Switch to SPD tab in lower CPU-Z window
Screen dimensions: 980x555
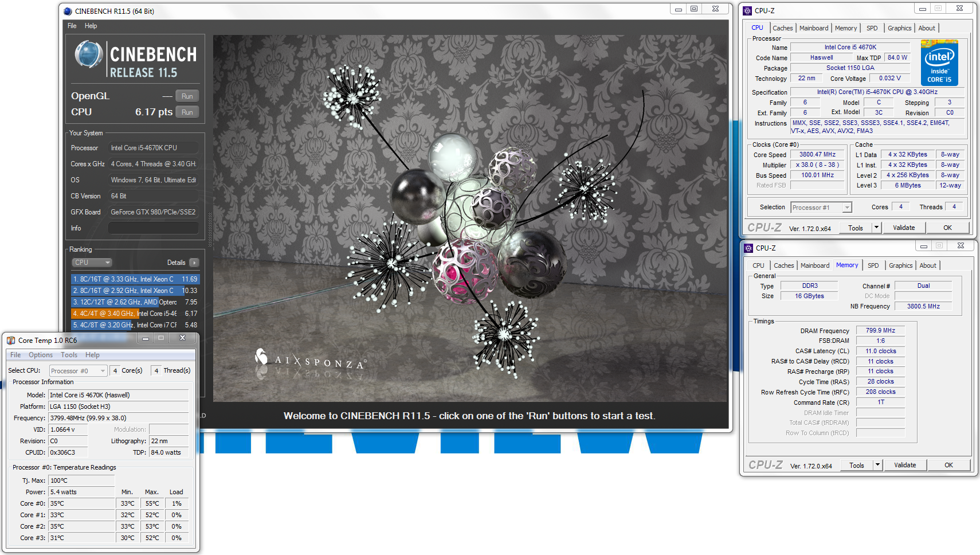[x=873, y=265]
